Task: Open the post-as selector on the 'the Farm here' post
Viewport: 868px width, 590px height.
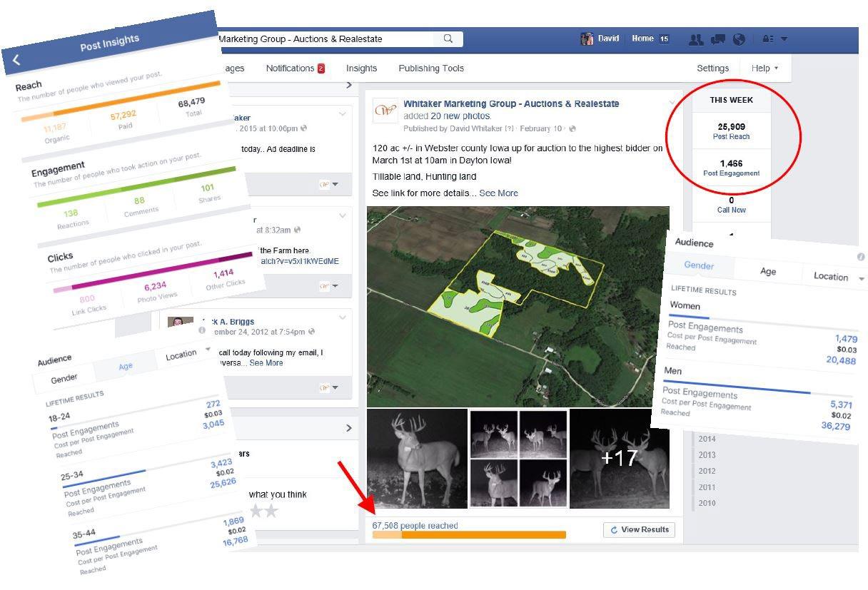Action: 329,286
